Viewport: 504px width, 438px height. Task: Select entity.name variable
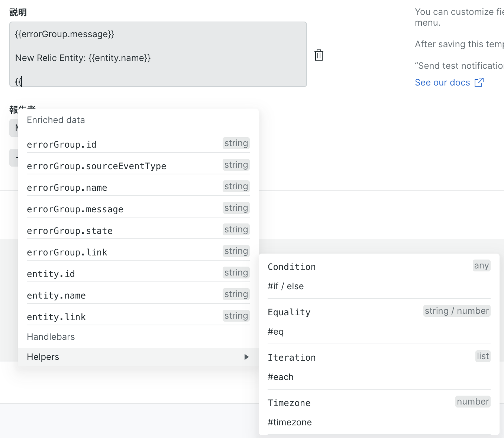(x=56, y=296)
